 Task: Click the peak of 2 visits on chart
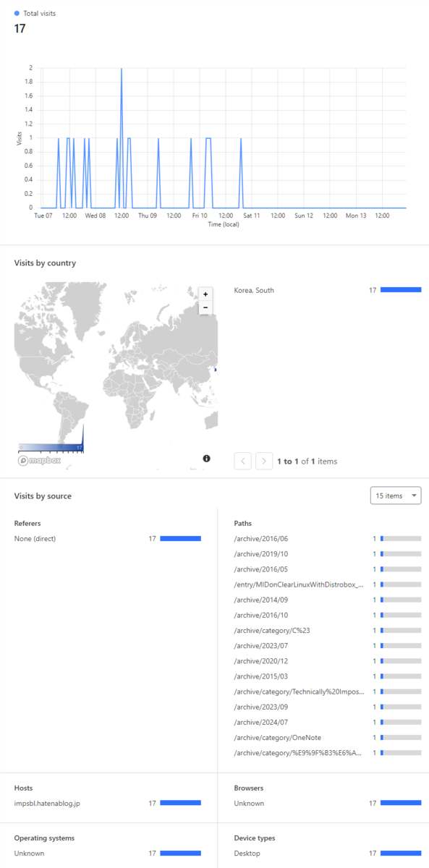click(122, 69)
